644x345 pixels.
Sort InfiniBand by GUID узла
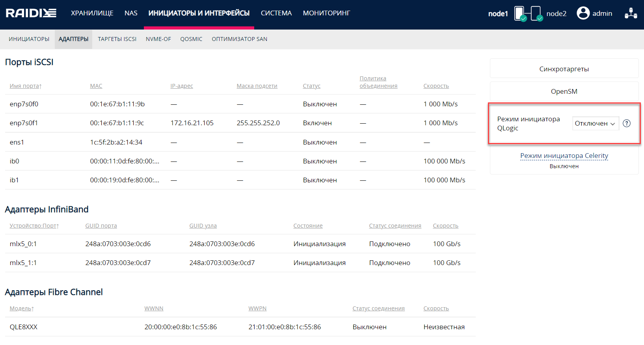coord(203,226)
